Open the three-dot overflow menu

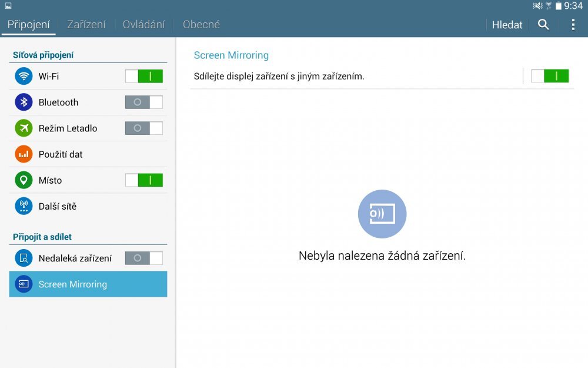point(572,25)
